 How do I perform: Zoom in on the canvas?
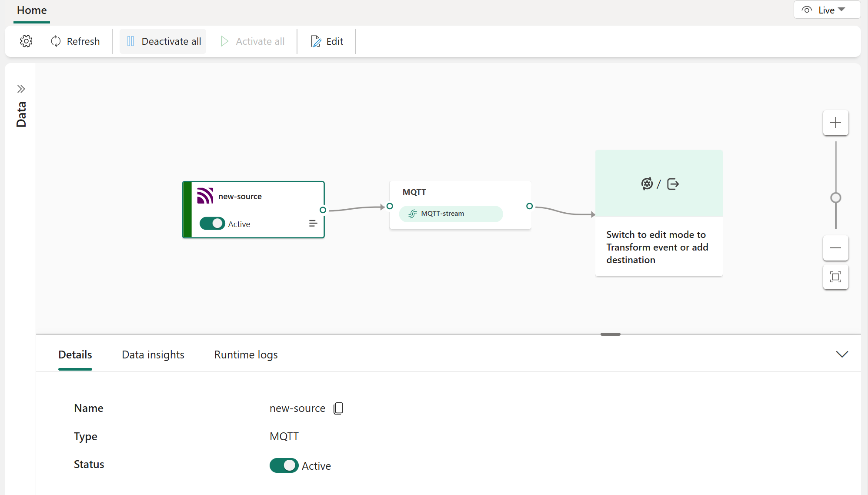click(x=835, y=123)
